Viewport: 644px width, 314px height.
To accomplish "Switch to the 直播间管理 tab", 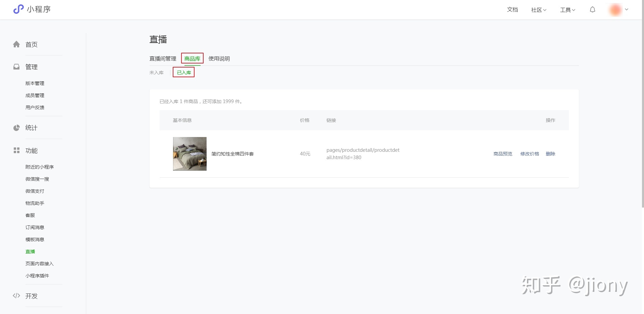I will tap(163, 58).
